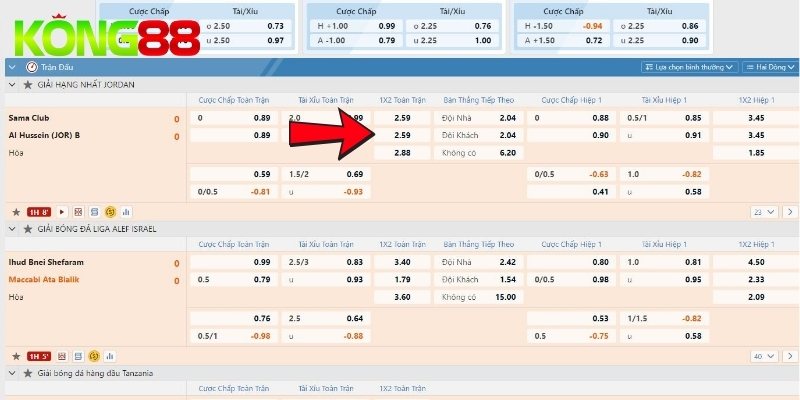Click the live stream play icon for Sama Club match
Image resolution: width=800 pixels, height=400 pixels.
tap(62, 212)
